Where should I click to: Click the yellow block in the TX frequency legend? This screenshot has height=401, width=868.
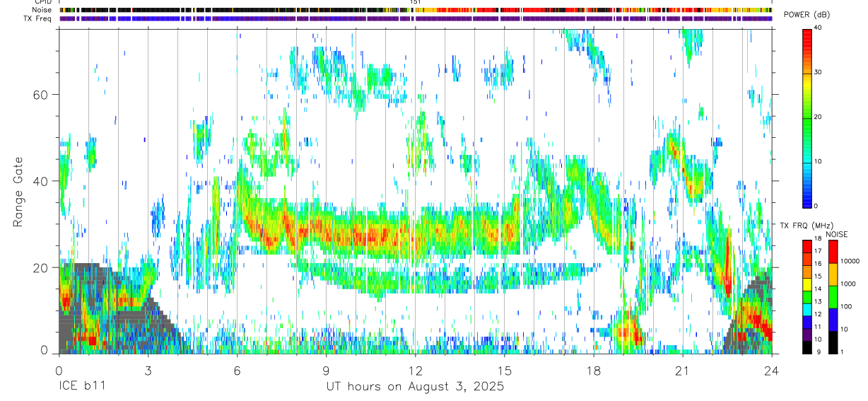point(807,284)
